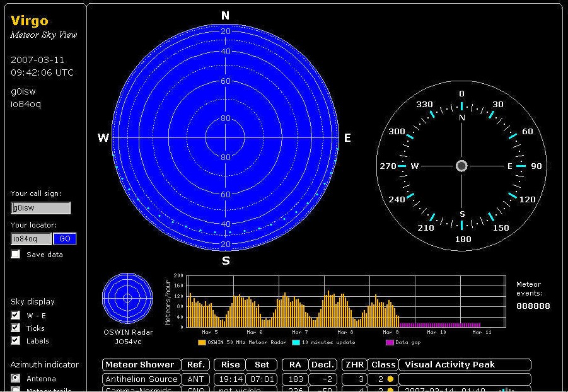Click the Virgo title heading
The height and width of the screenshot is (392, 568).
(30, 21)
